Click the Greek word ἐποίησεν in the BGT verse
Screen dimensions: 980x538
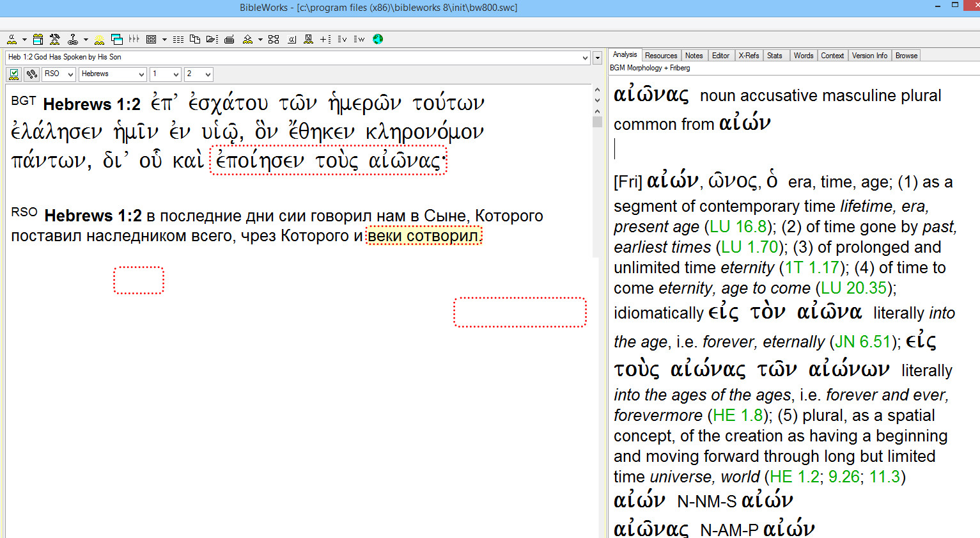(x=260, y=161)
